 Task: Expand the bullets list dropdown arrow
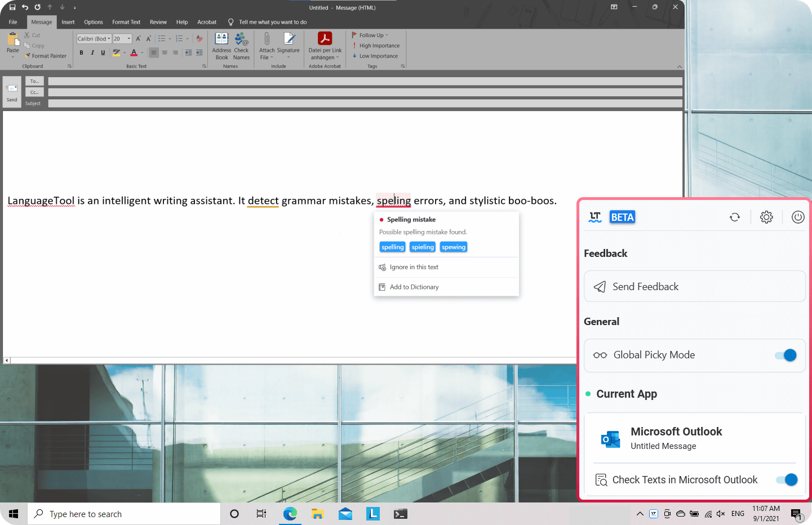pyautogui.click(x=170, y=39)
